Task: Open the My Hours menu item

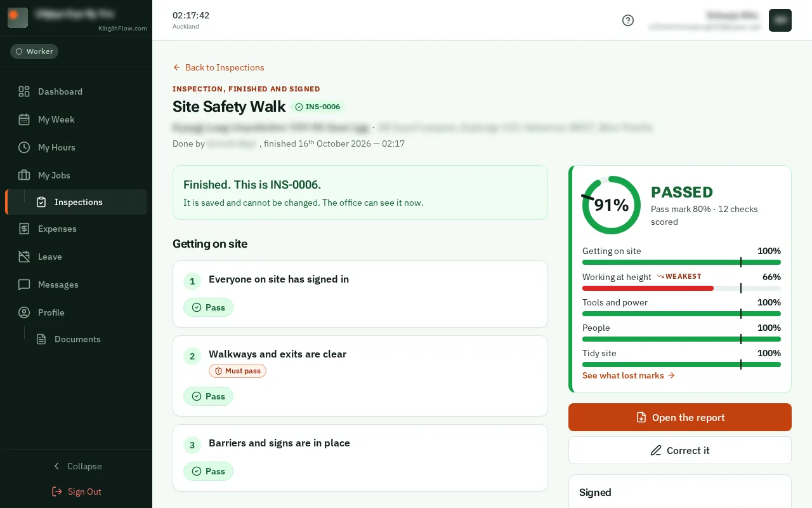Action: (x=76, y=147)
